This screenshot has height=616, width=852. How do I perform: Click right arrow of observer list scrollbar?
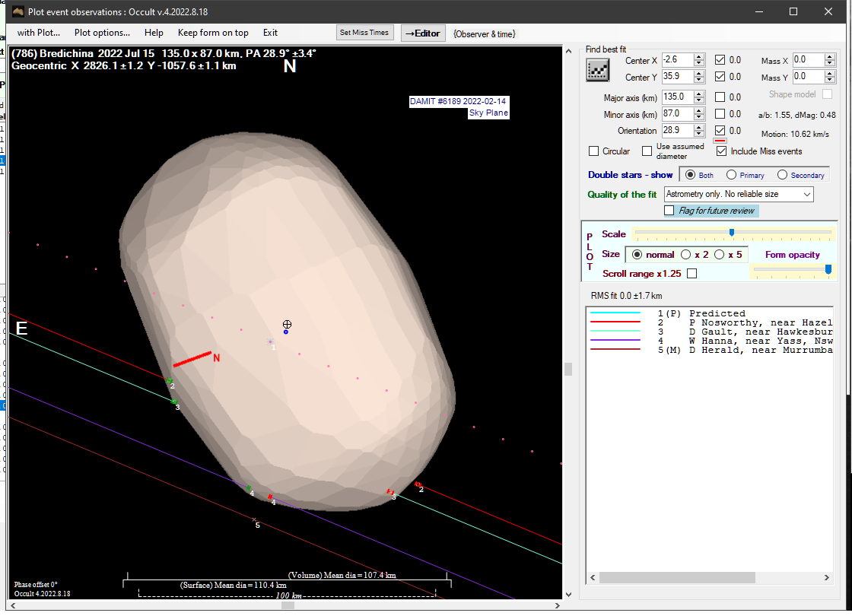coord(826,577)
